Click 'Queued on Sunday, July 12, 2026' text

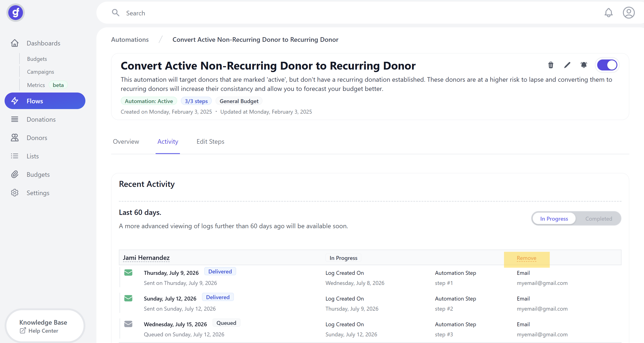click(x=184, y=335)
